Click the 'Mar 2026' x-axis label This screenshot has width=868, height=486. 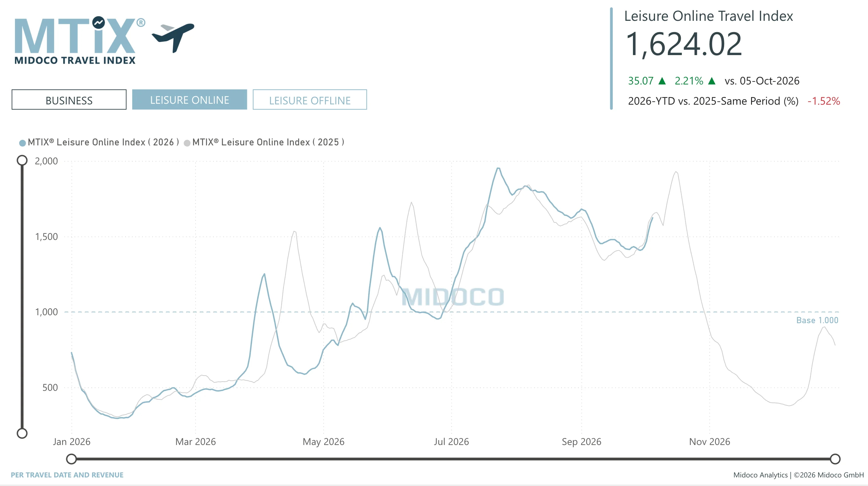click(x=196, y=442)
